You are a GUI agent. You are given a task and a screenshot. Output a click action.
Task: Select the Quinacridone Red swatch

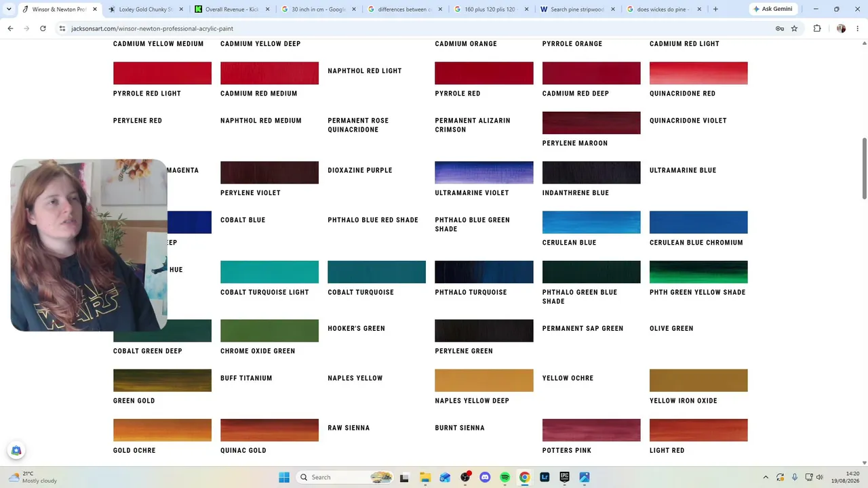[698, 73]
